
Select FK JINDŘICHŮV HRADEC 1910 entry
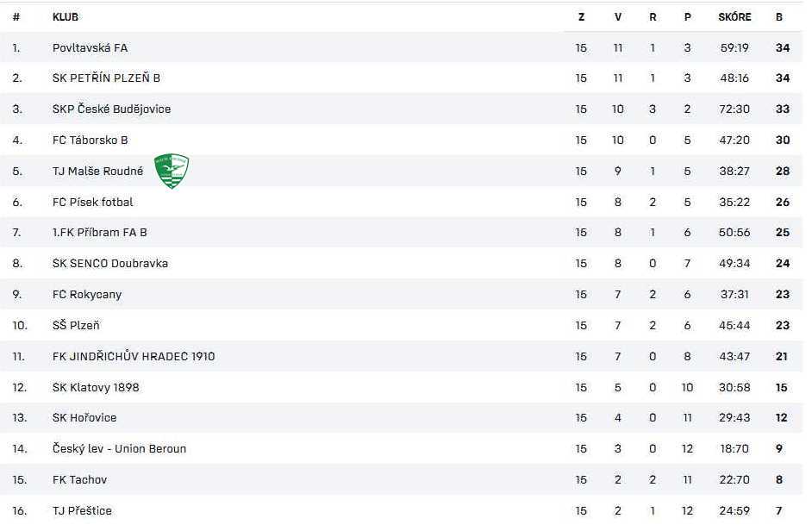[134, 356]
